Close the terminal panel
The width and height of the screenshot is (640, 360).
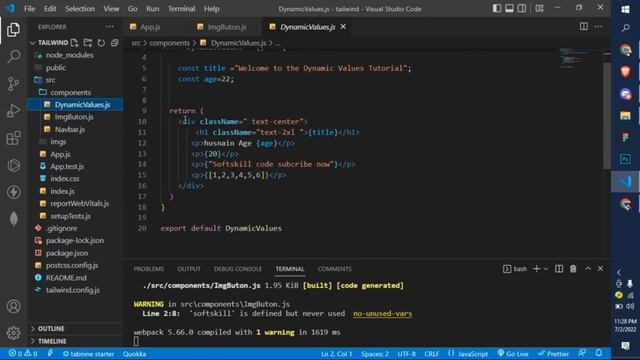600,269
